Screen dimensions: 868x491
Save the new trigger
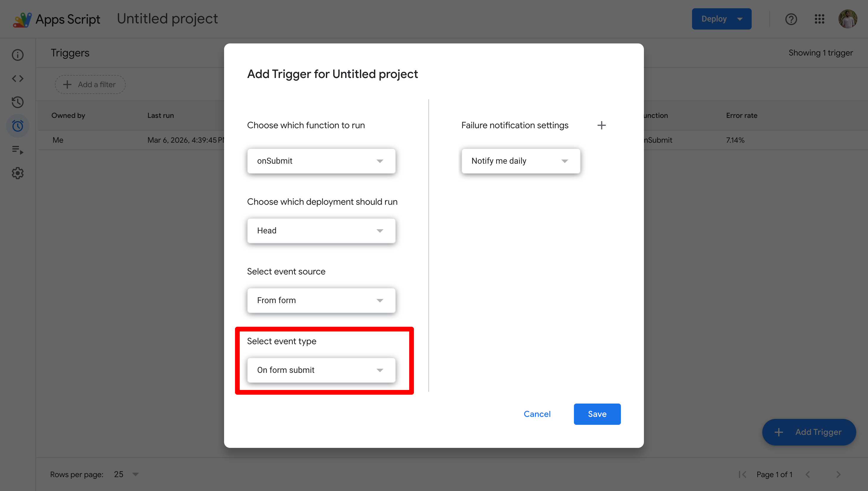[x=597, y=414]
